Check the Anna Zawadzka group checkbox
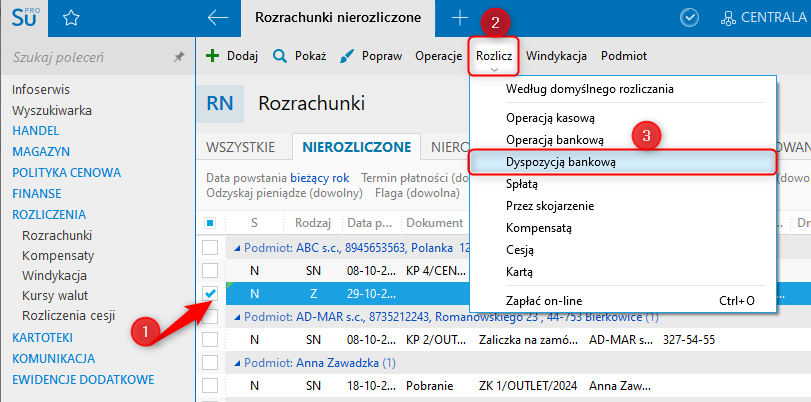The height and width of the screenshot is (402, 811). [210, 363]
